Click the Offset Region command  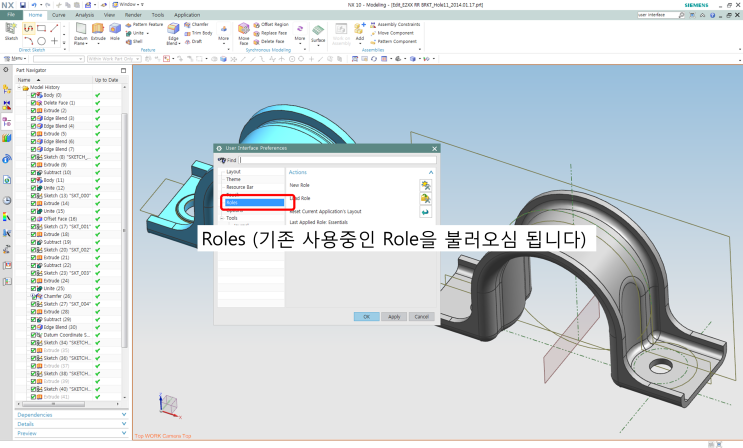point(271,25)
